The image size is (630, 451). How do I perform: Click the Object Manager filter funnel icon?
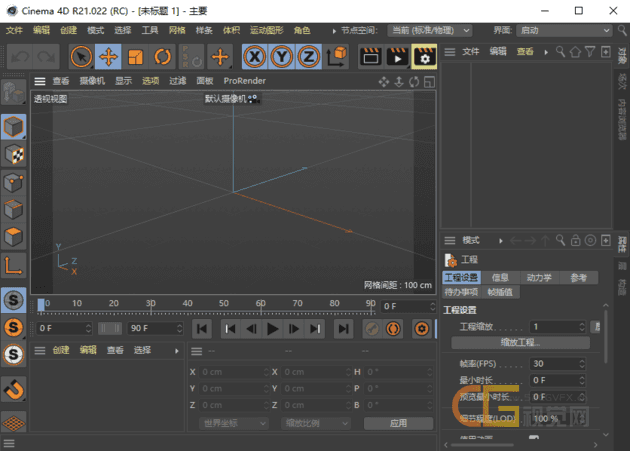(x=590, y=51)
